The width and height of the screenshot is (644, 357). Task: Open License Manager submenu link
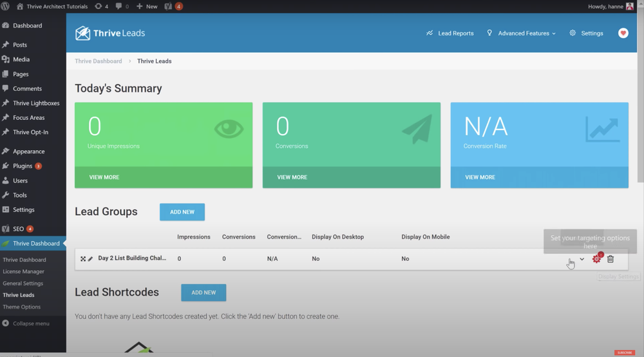click(23, 271)
